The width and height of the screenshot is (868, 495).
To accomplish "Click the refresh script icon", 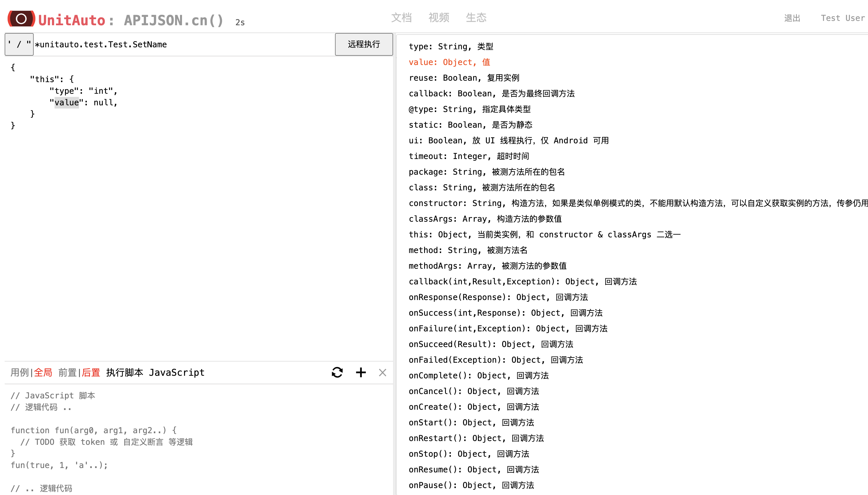I will (x=337, y=373).
